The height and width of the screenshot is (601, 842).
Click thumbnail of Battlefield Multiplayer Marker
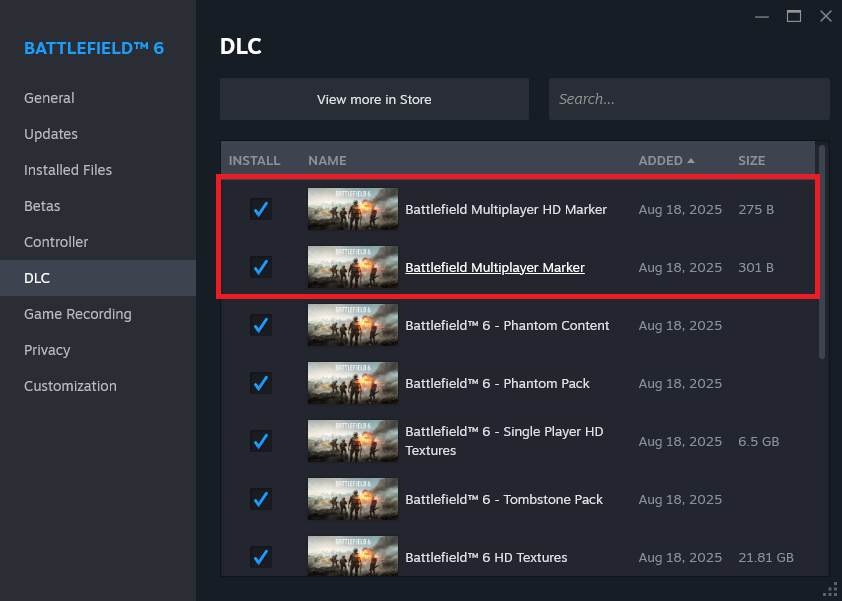click(353, 267)
